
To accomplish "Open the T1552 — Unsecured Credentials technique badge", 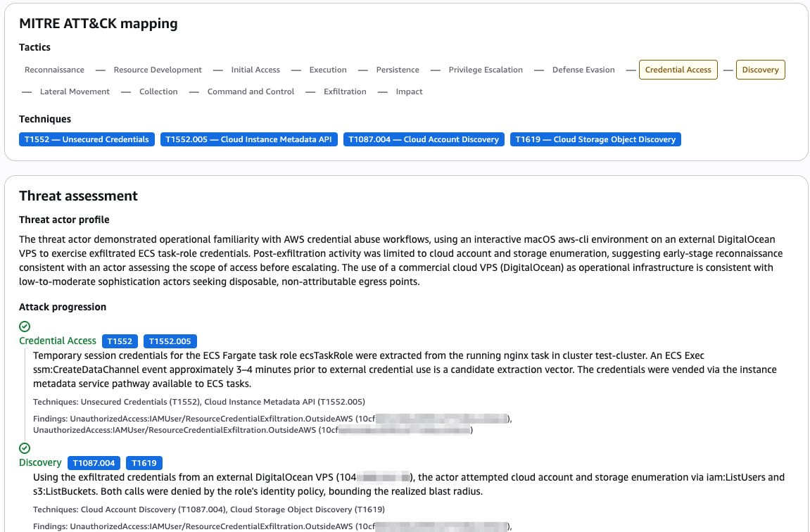I will tap(87, 139).
